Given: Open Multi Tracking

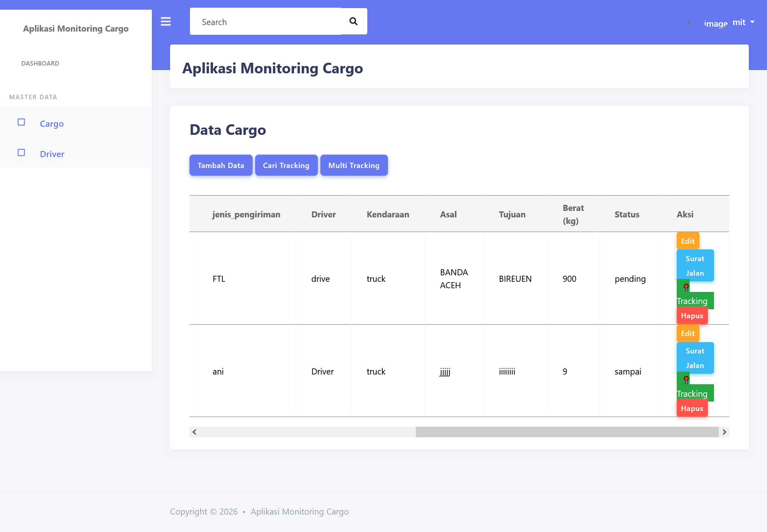Looking at the screenshot, I should (x=354, y=165).
